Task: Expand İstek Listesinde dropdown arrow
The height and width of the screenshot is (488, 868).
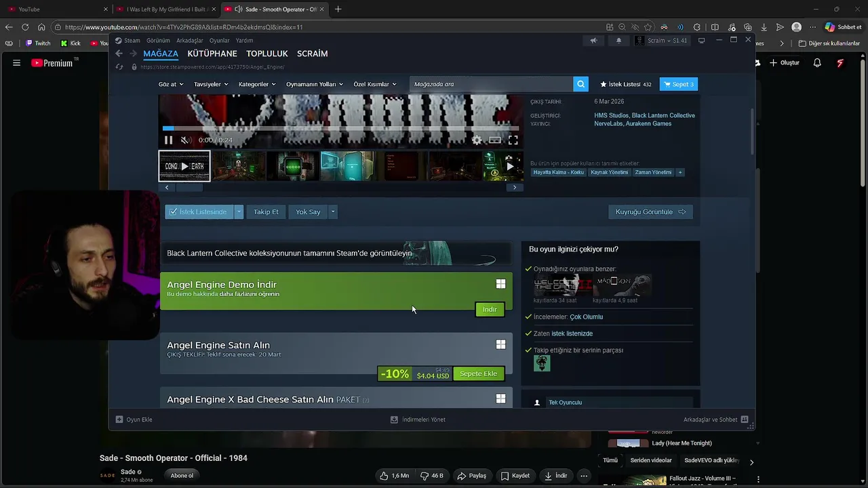Action: 239,212
